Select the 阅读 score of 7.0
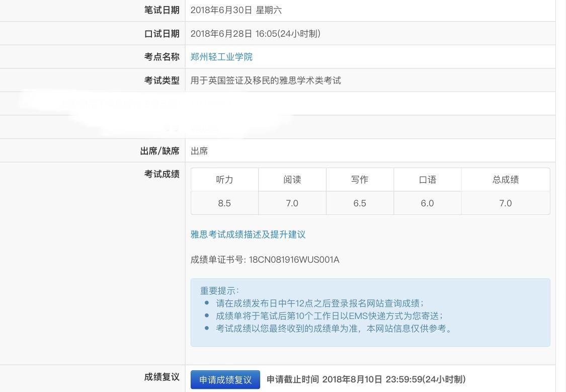Image resolution: width=566 pixels, height=392 pixels. [x=292, y=203]
